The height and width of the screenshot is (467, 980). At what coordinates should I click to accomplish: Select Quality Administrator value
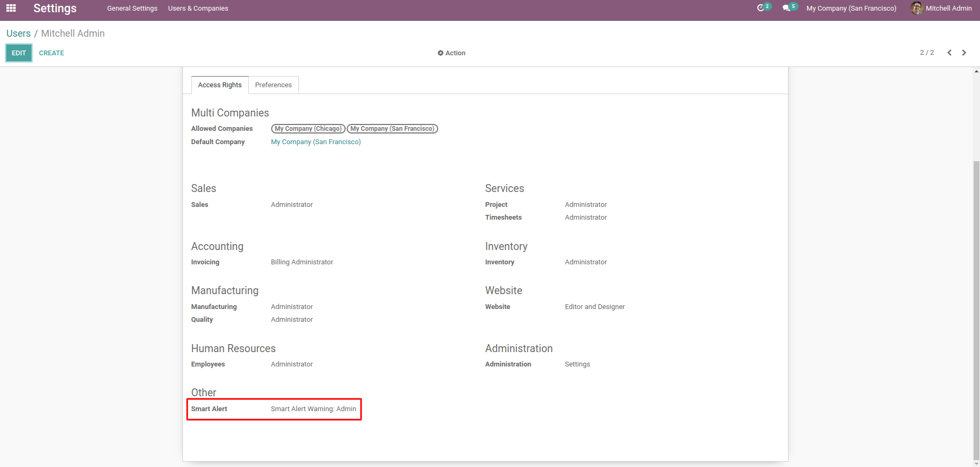pyautogui.click(x=292, y=320)
